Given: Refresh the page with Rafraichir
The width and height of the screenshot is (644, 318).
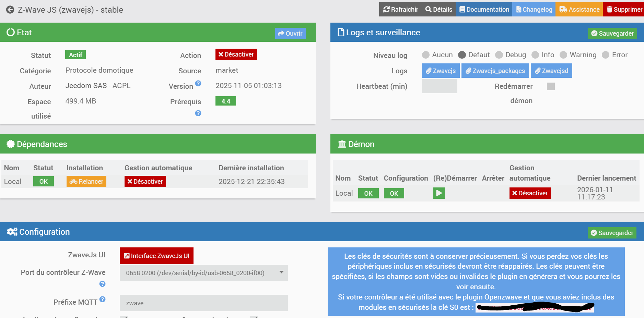Looking at the screenshot, I should pos(400,9).
